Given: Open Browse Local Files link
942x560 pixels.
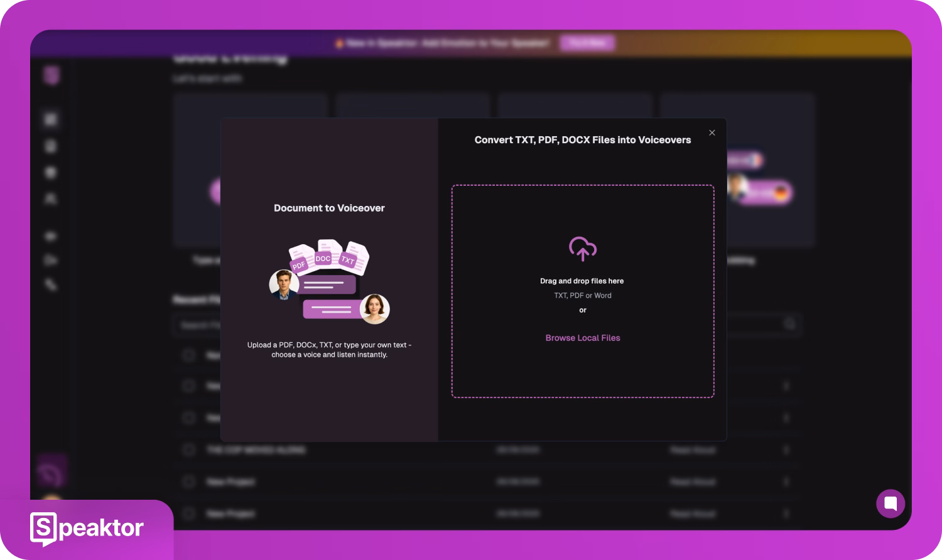Looking at the screenshot, I should coord(582,338).
